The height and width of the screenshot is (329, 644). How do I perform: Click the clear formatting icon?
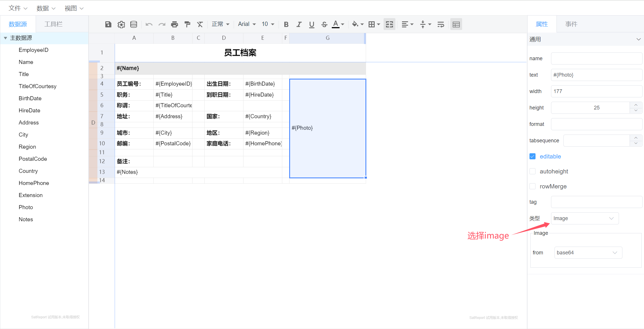(x=200, y=24)
